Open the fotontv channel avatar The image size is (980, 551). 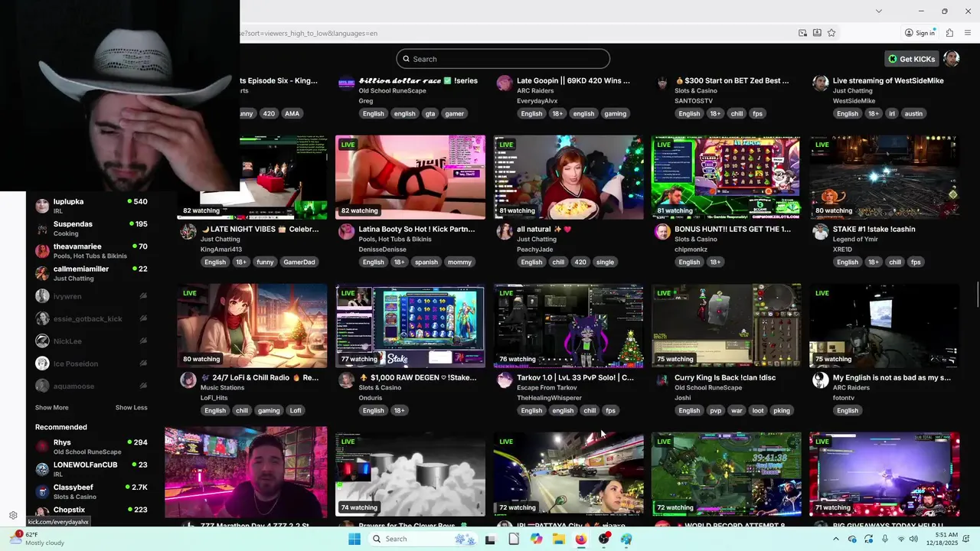821,380
